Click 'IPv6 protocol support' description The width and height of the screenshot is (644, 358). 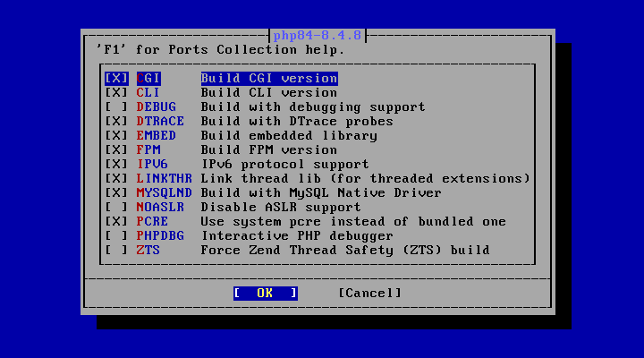(285, 164)
